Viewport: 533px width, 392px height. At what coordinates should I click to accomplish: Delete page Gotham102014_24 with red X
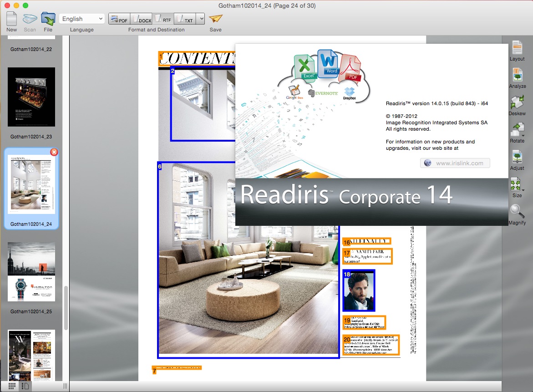(x=54, y=152)
